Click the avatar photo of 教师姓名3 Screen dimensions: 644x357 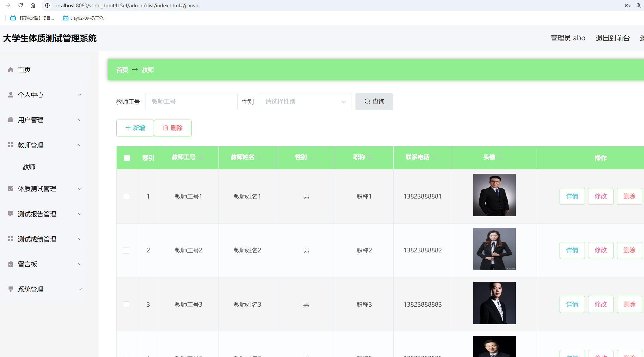point(494,303)
